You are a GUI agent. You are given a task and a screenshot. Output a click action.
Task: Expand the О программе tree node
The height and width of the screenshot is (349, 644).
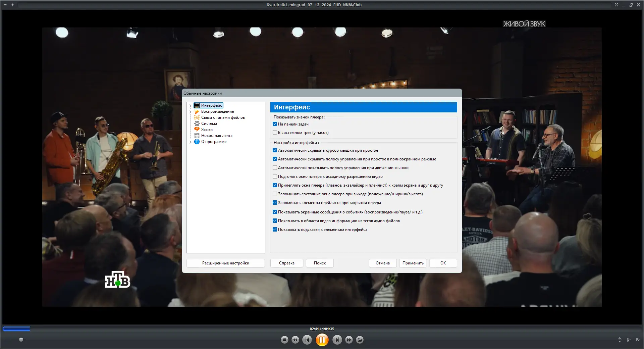point(191,142)
